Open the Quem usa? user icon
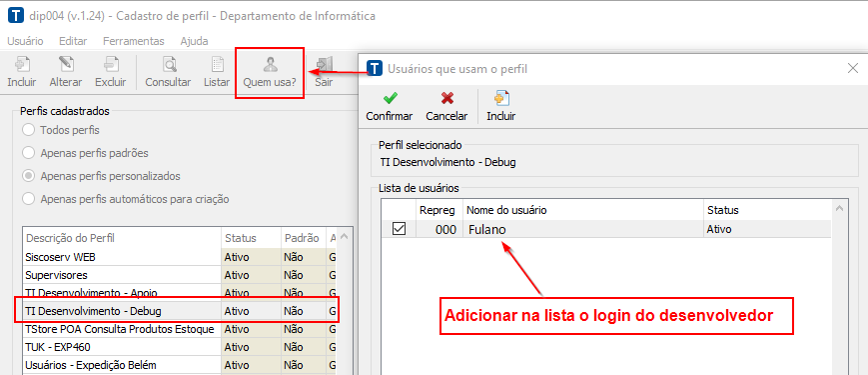The width and height of the screenshot is (868, 375). (270, 64)
